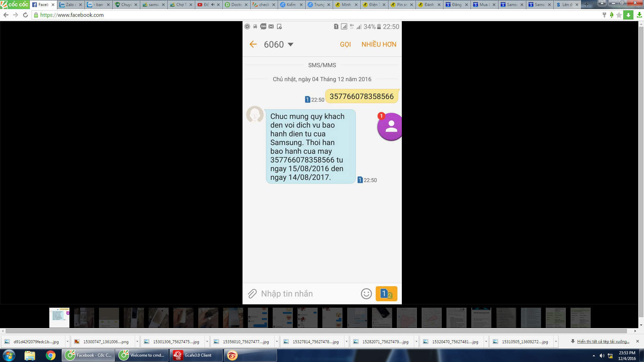This screenshot has width=644, height=362.
Task: Click the green padlock in address bar
Action: click(x=36, y=15)
